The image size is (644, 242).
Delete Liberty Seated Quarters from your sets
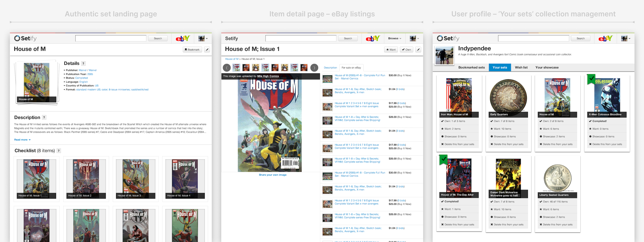coord(556,224)
